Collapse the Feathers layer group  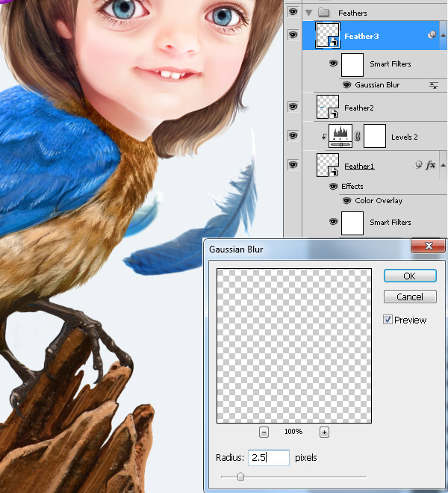click(308, 13)
